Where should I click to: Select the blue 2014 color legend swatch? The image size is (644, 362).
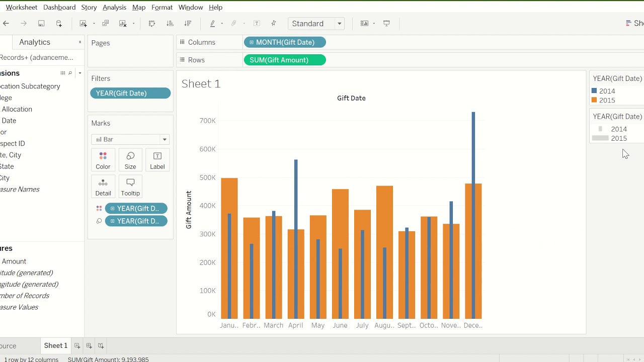pyautogui.click(x=594, y=91)
